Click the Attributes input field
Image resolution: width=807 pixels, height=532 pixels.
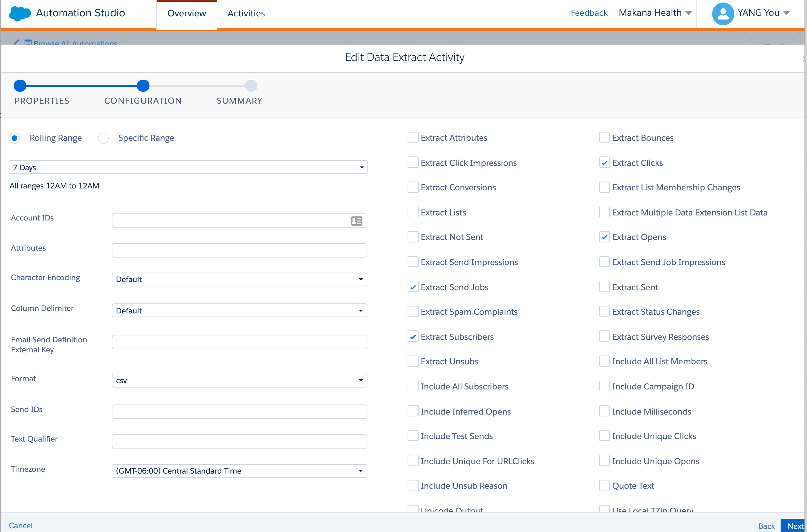point(239,250)
